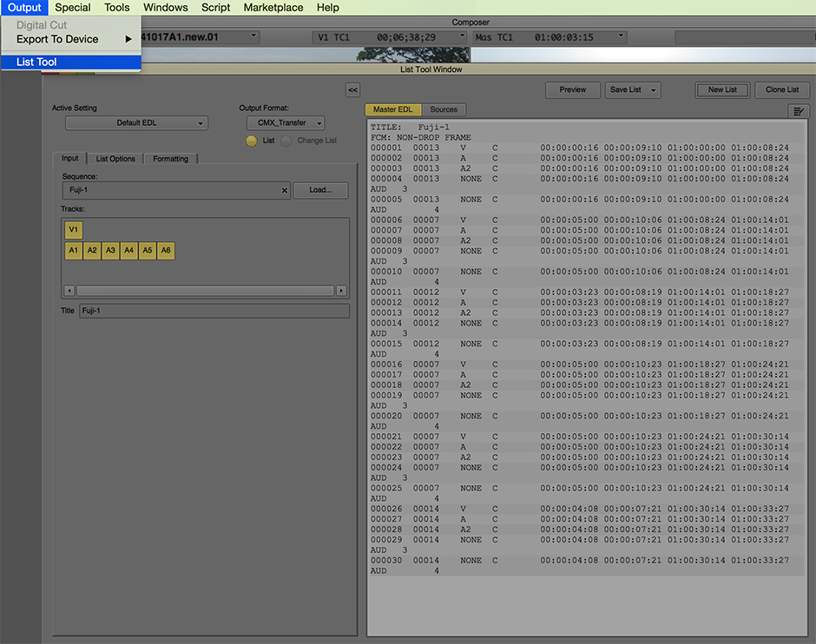Viewport: 816px width, 644px height.
Task: Click the right arrow of the tracks scrollbar
Action: click(341, 290)
